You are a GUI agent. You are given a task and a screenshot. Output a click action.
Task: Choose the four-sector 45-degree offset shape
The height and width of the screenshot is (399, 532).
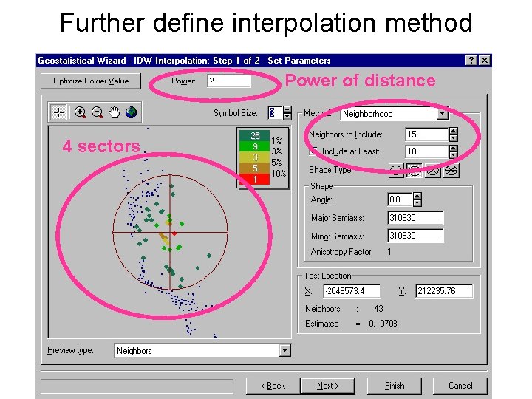432,171
